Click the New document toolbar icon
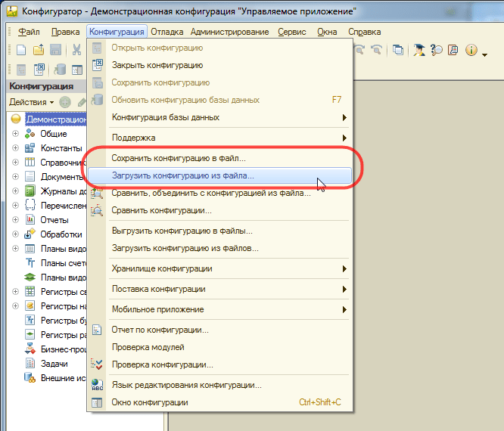This screenshot has height=431, width=504. (21, 50)
